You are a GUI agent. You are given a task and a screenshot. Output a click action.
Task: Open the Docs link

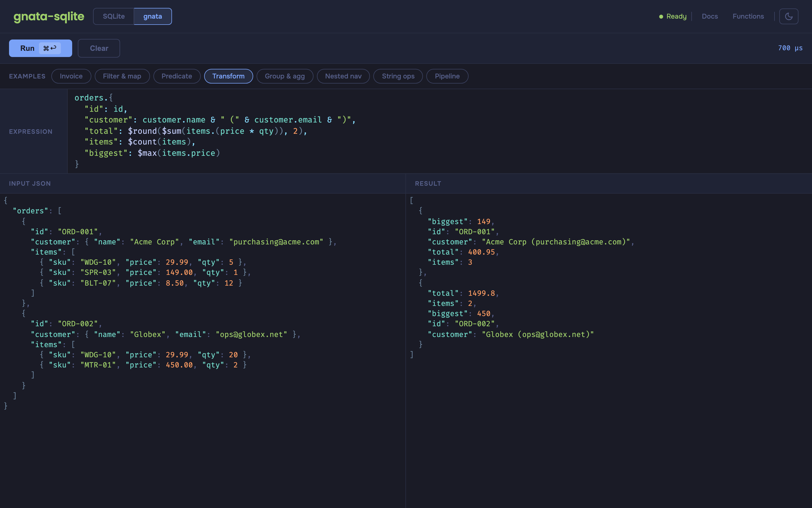click(x=710, y=16)
